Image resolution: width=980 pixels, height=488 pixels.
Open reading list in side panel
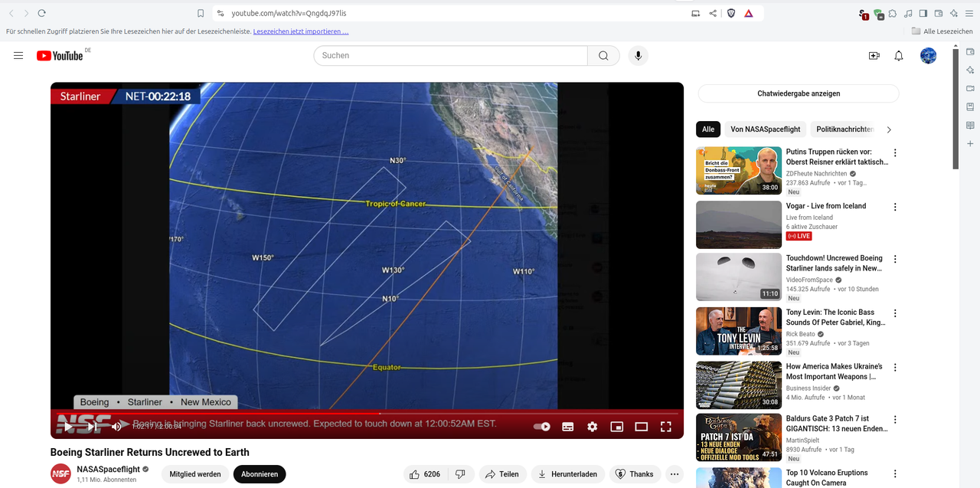coord(970,125)
